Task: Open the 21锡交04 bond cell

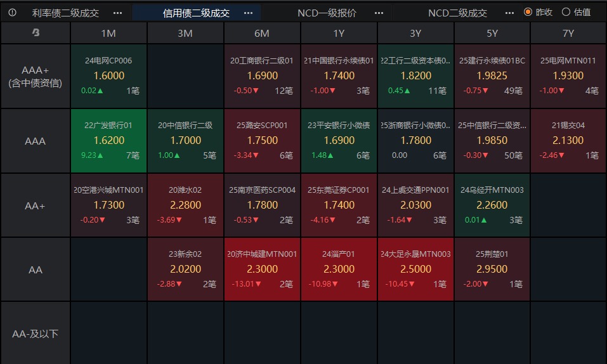Action: pos(568,141)
